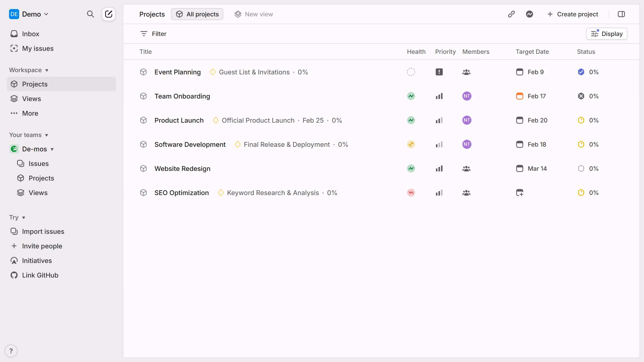The image size is (644, 362).
Task: Open the search icon in sidebar
Action: pos(90,14)
